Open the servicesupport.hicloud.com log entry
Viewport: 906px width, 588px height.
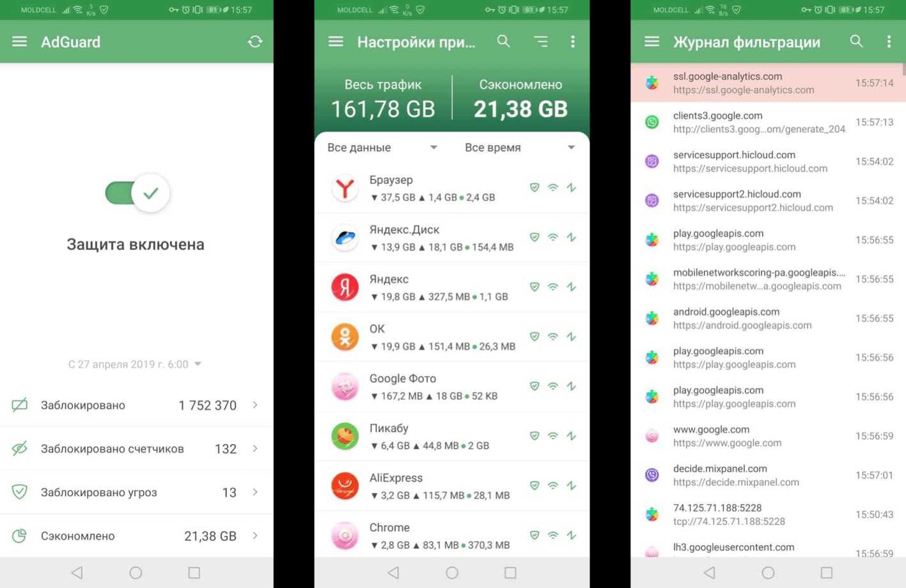click(x=769, y=162)
